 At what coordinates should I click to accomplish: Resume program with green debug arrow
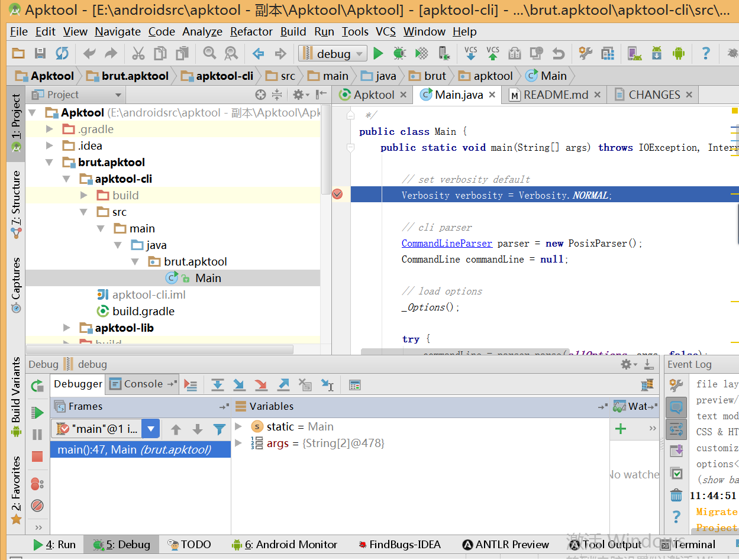37,413
